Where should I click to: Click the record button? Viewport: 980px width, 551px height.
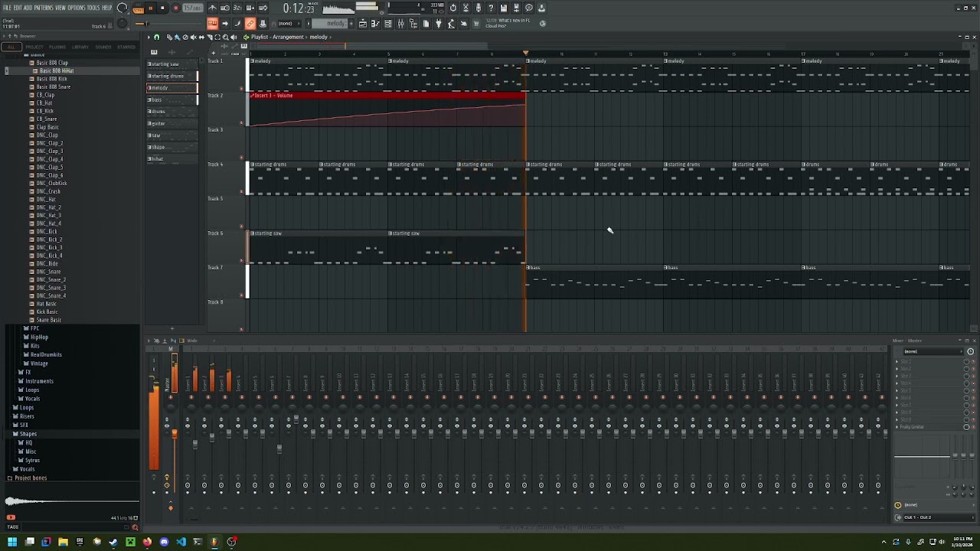[x=175, y=8]
